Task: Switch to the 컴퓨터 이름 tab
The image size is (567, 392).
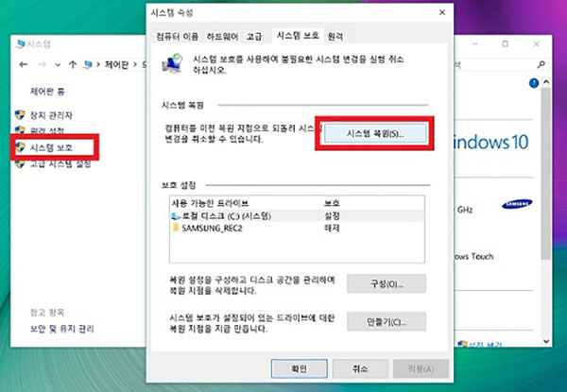Action: pyautogui.click(x=178, y=36)
